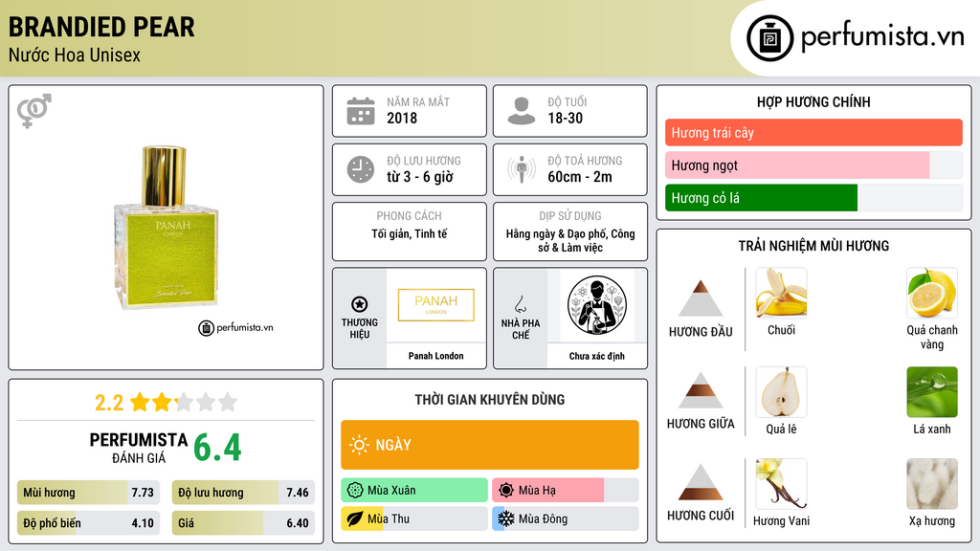980x551 pixels.
Task: Click the từ 3 - 6 giờ longevity value
Action: coord(420,177)
